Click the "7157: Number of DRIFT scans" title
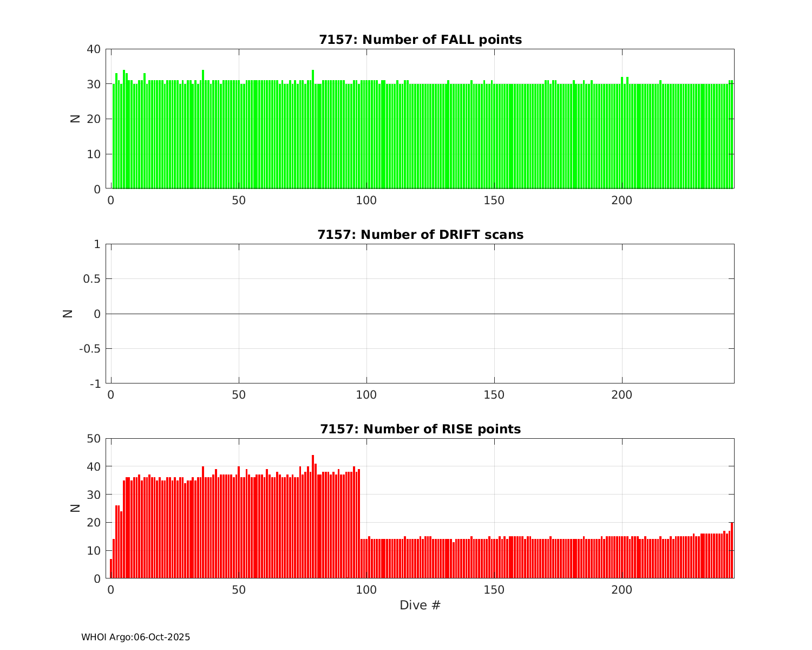Screen dimensions: 812x650 pyautogui.click(x=420, y=235)
